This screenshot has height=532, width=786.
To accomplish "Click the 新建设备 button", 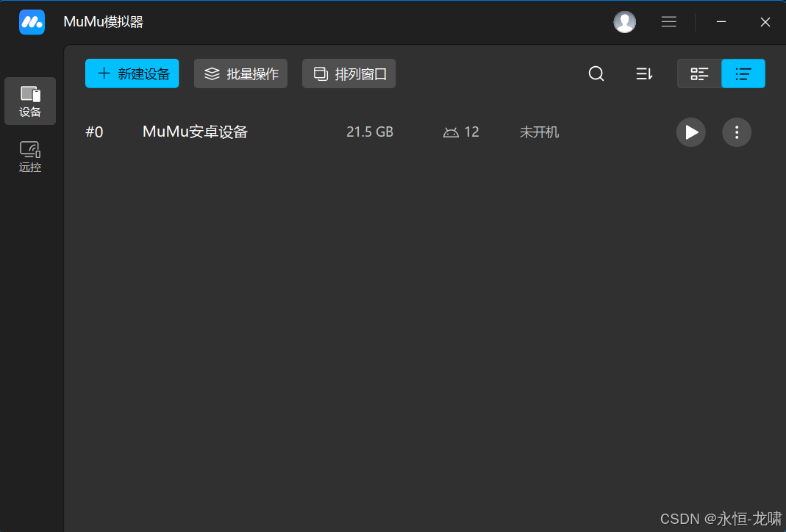I will [x=132, y=73].
